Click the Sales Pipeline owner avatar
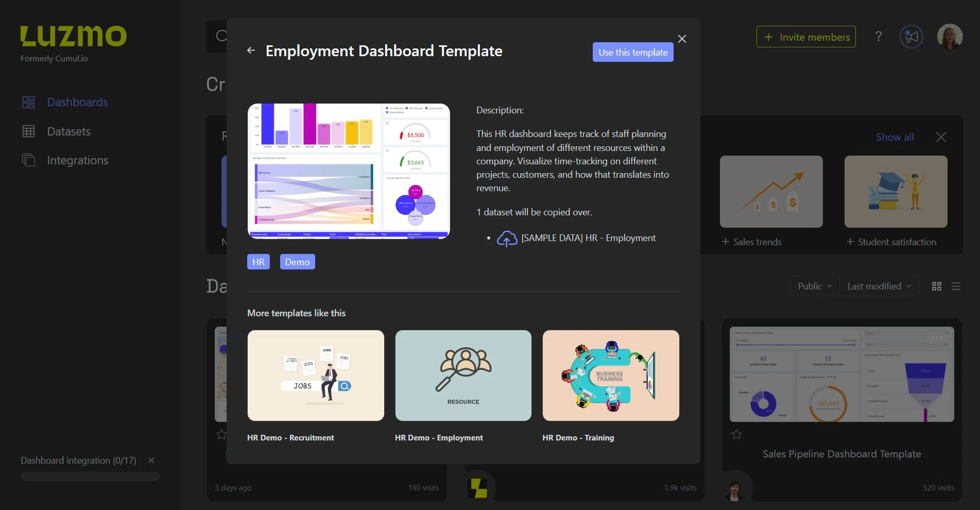The width and height of the screenshot is (980, 510). point(735,488)
